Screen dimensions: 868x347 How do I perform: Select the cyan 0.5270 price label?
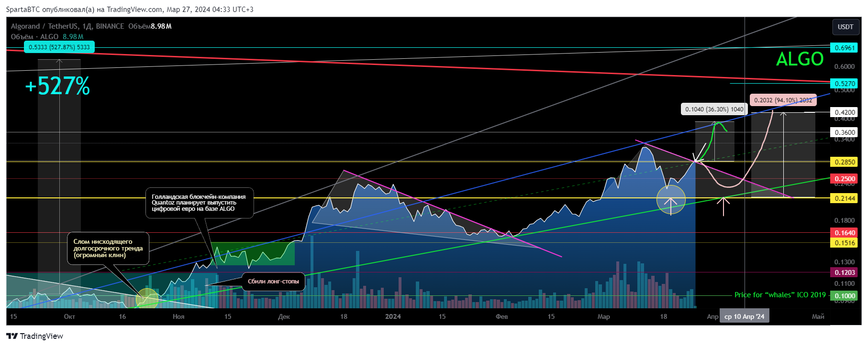pos(845,84)
